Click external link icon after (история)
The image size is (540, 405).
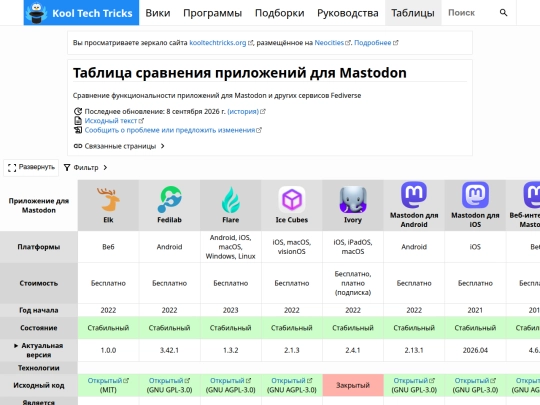263,111
